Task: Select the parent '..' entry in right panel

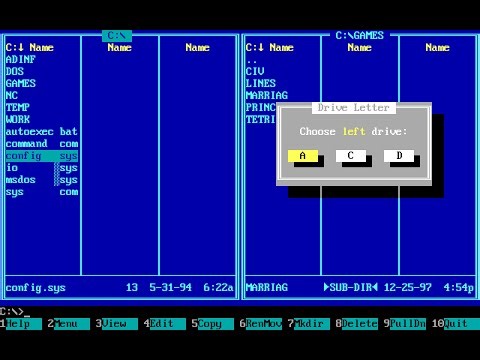Action: pyautogui.click(x=252, y=60)
